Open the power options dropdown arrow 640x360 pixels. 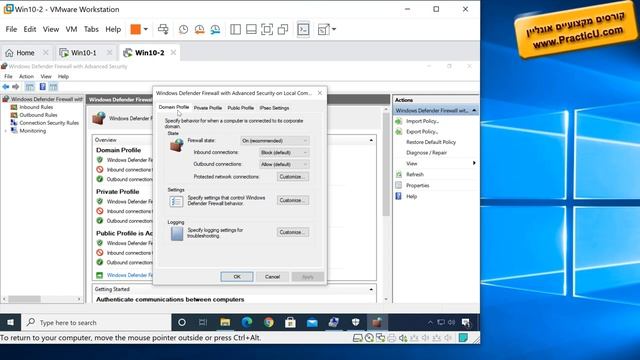point(146,29)
